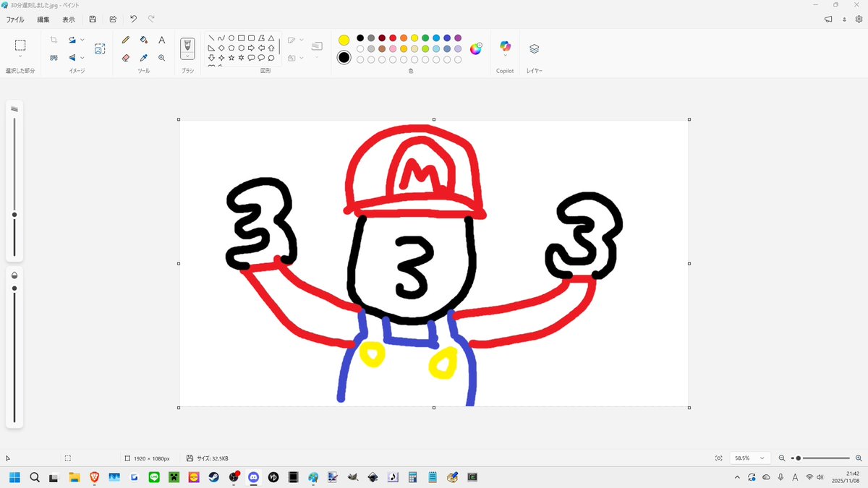Click the Crop icon in Image group
This screenshot has height=488, width=868.
(54, 40)
